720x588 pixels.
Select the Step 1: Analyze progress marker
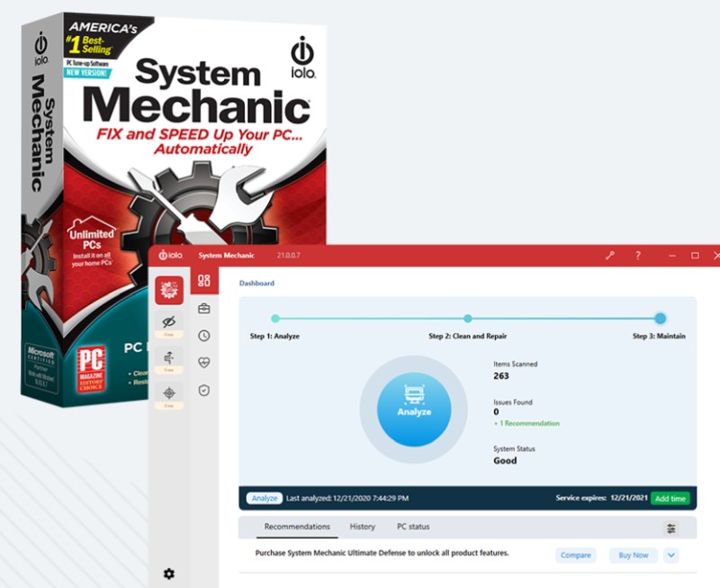point(275,318)
